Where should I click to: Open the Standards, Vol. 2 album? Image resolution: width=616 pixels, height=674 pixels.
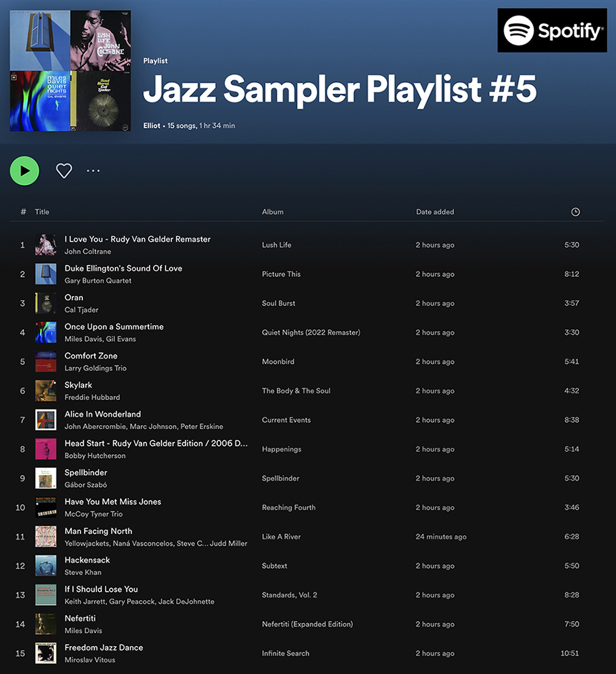289,596
